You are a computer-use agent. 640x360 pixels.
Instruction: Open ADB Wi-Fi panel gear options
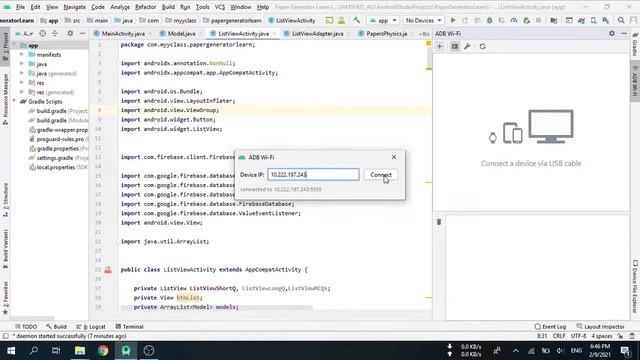611,33
